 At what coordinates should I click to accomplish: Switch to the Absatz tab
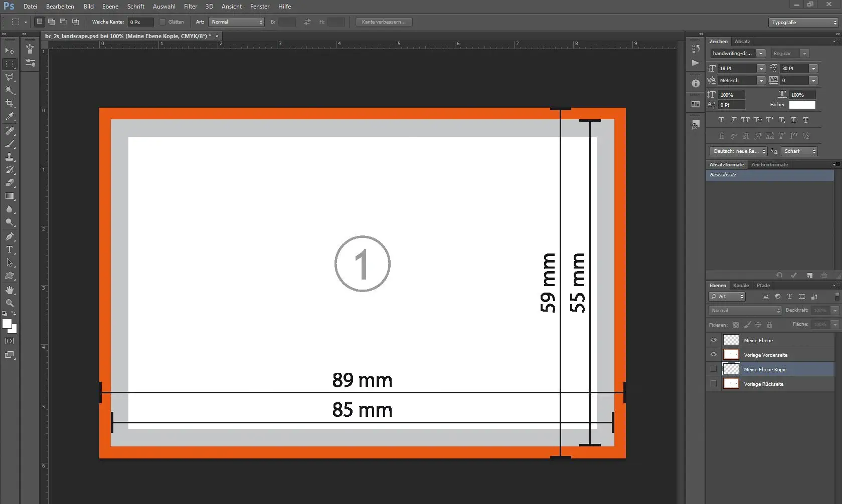(742, 42)
